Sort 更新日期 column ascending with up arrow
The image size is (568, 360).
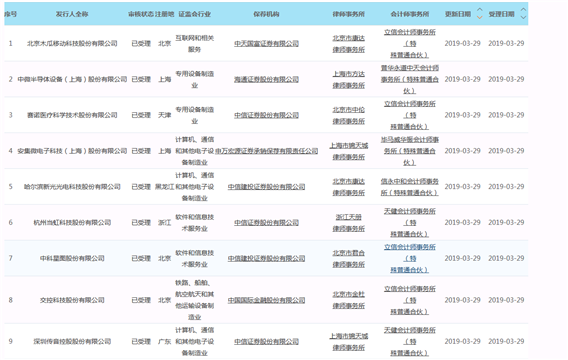pyautogui.click(x=480, y=10)
